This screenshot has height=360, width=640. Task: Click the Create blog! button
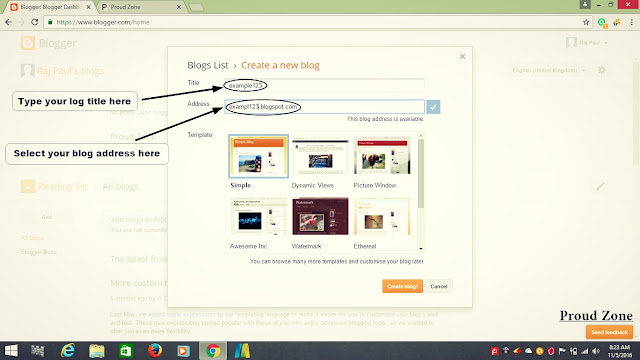(402, 286)
